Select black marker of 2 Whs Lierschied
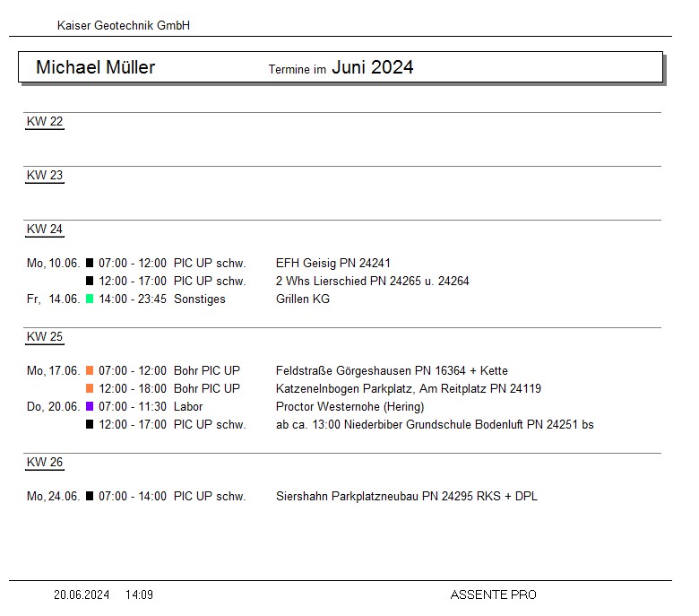 click(90, 282)
